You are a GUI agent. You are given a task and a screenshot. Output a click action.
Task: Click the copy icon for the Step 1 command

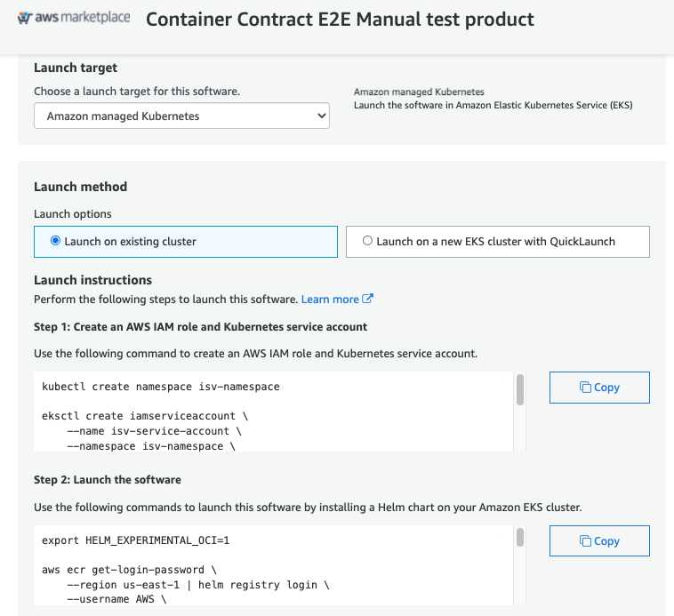(585, 388)
